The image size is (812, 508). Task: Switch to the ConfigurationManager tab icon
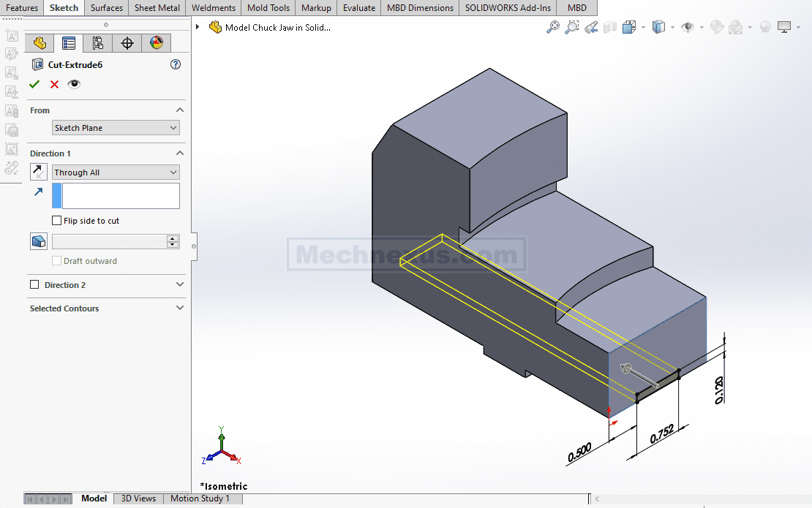97,43
